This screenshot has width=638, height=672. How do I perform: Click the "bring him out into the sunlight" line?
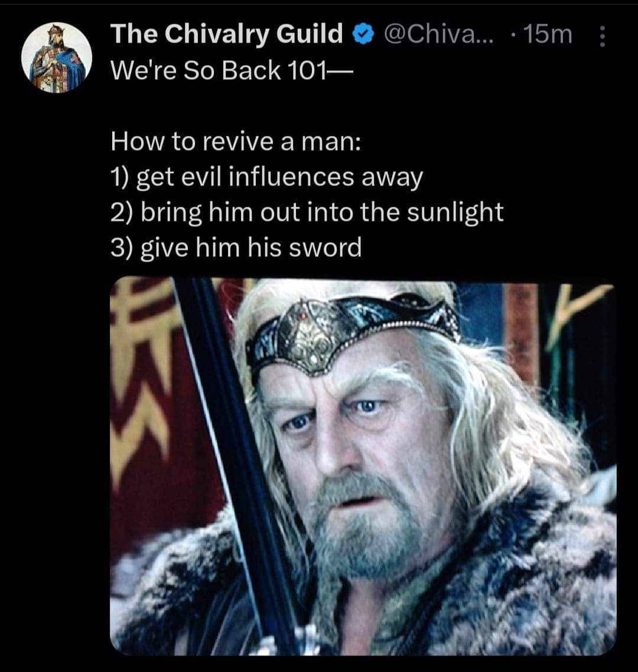tap(307, 211)
